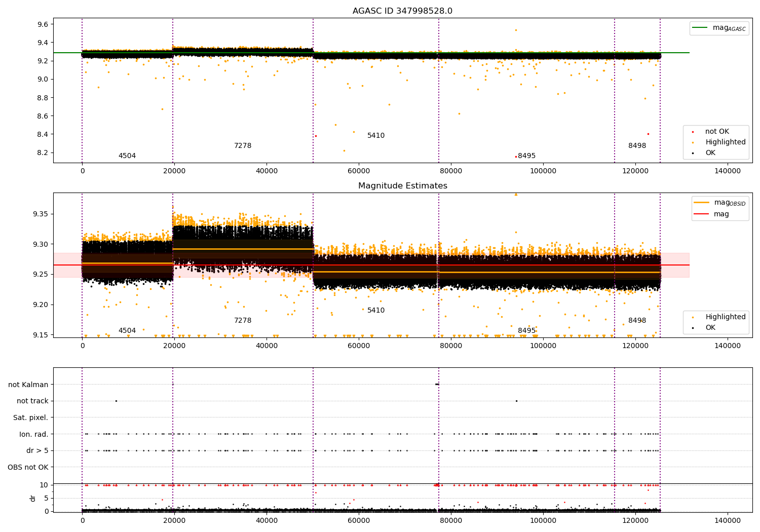The height and width of the screenshot is (532, 760).
Task: Click the 5 tick on the dr axis
Action: (46, 498)
